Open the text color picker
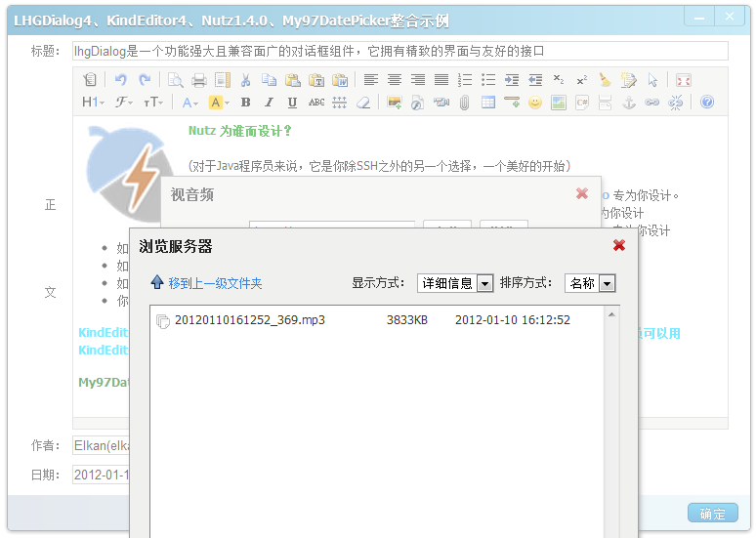756x538 pixels. (x=189, y=102)
